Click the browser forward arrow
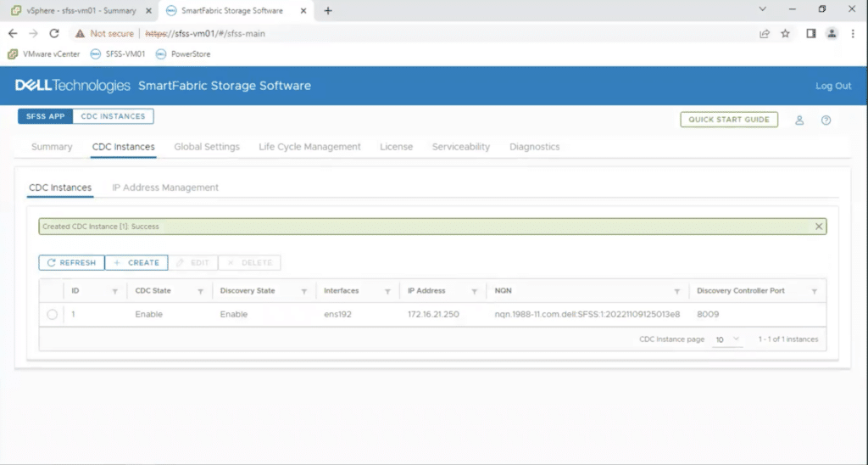Image resolution: width=868 pixels, height=465 pixels. click(x=33, y=33)
